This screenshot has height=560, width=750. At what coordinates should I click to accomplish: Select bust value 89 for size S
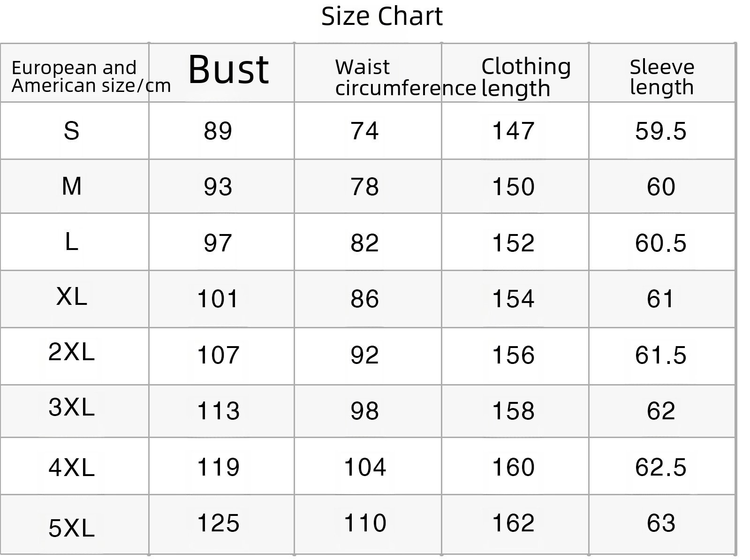click(x=218, y=131)
